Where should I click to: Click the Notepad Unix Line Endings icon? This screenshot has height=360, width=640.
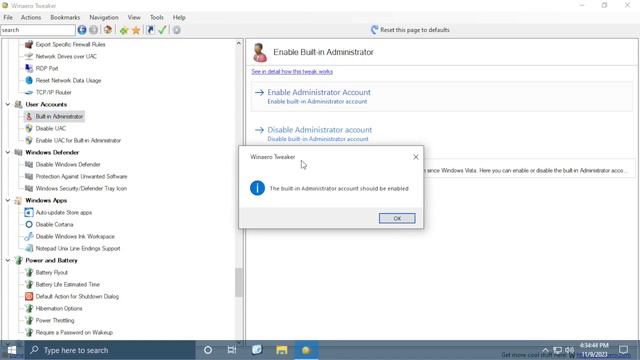(x=29, y=248)
